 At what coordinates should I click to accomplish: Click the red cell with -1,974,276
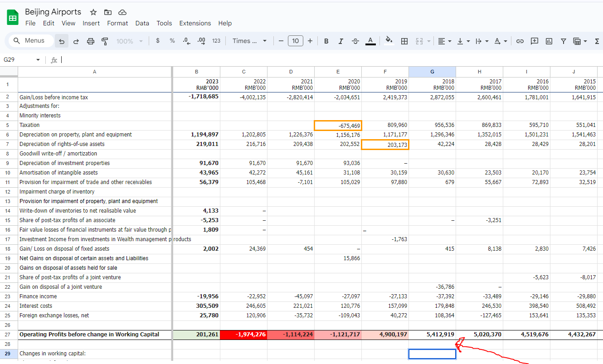point(243,335)
